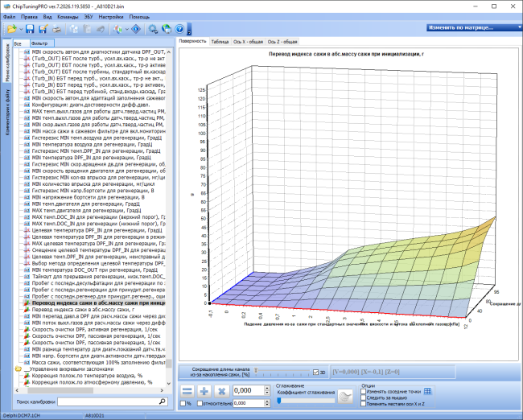Click the large 0,000 value input field
Viewport: 523px width, 420px height.
click(248, 391)
